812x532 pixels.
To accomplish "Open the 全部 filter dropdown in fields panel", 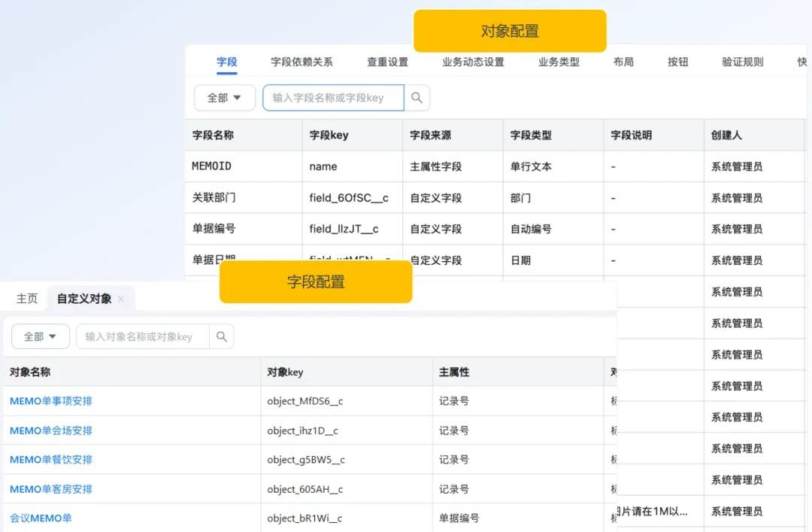I will click(x=224, y=98).
